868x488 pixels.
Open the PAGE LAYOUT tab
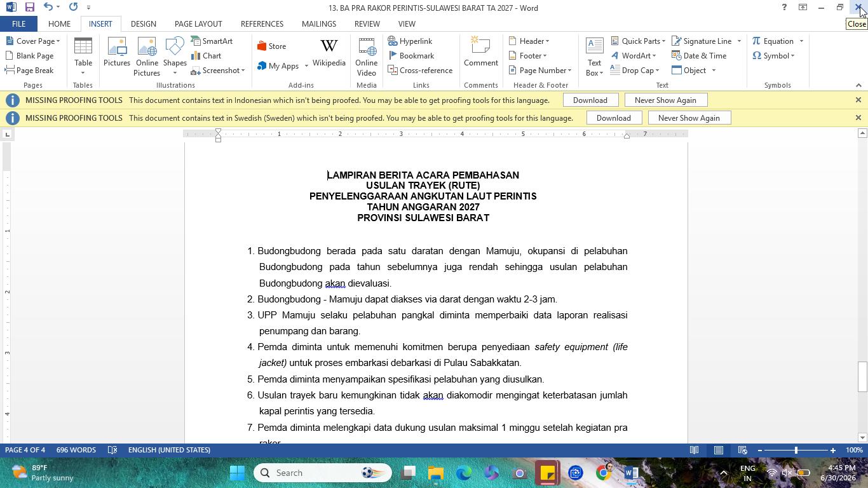tap(198, 24)
